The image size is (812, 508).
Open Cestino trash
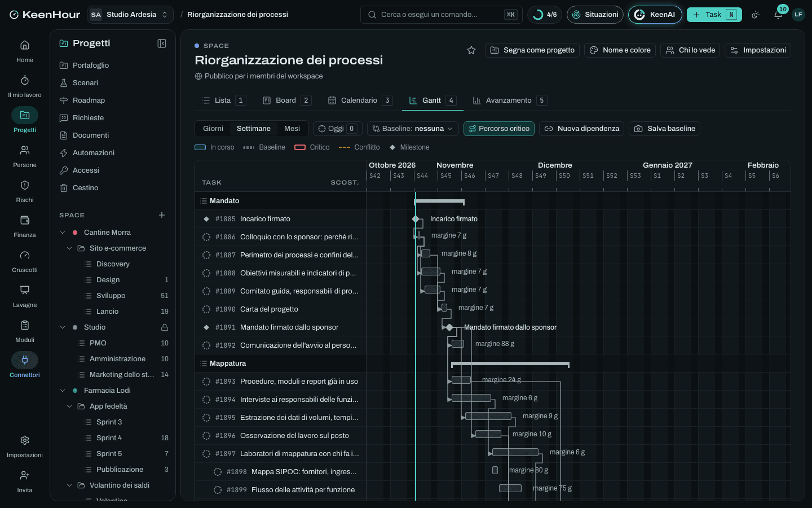[x=113, y=188]
